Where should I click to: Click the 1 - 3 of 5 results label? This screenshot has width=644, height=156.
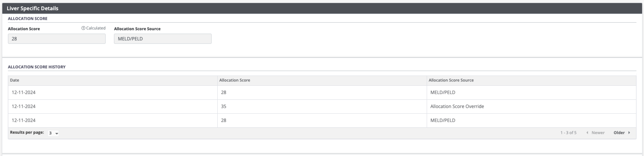click(568, 133)
